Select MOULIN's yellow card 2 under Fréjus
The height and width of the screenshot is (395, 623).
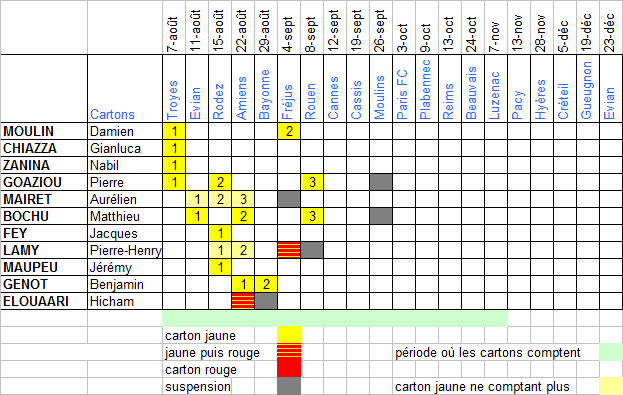[289, 131]
